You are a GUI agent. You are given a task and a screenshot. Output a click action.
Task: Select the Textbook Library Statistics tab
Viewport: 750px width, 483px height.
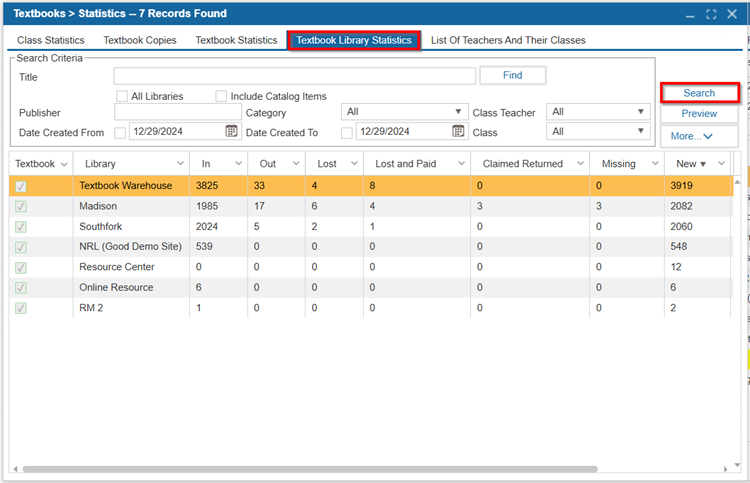pyautogui.click(x=354, y=40)
